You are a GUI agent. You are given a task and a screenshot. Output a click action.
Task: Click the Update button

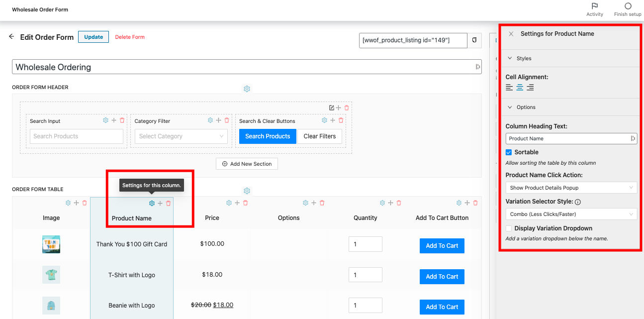pyautogui.click(x=93, y=37)
